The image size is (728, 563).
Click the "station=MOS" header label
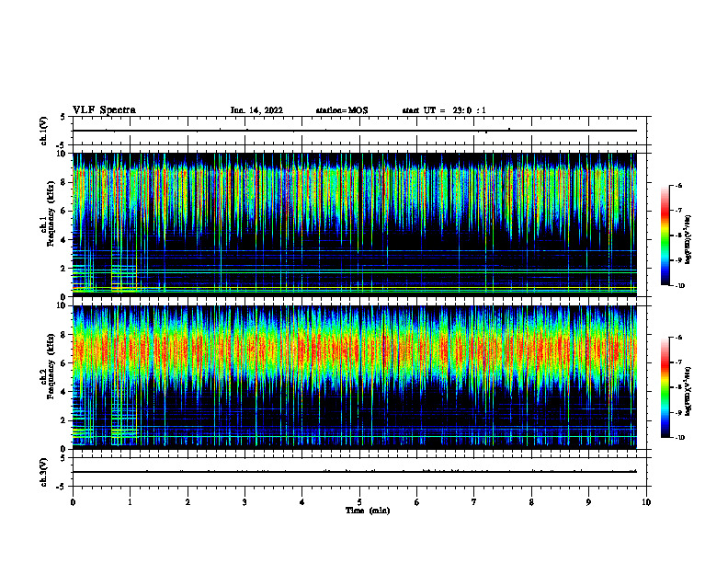(342, 110)
